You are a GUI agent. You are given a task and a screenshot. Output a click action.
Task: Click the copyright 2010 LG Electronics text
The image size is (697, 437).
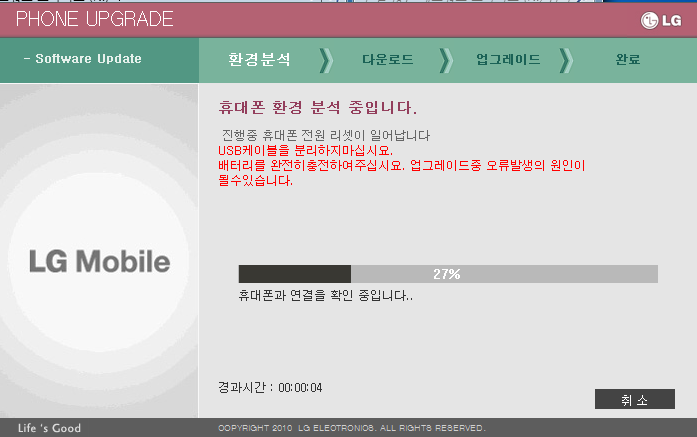[352, 428]
